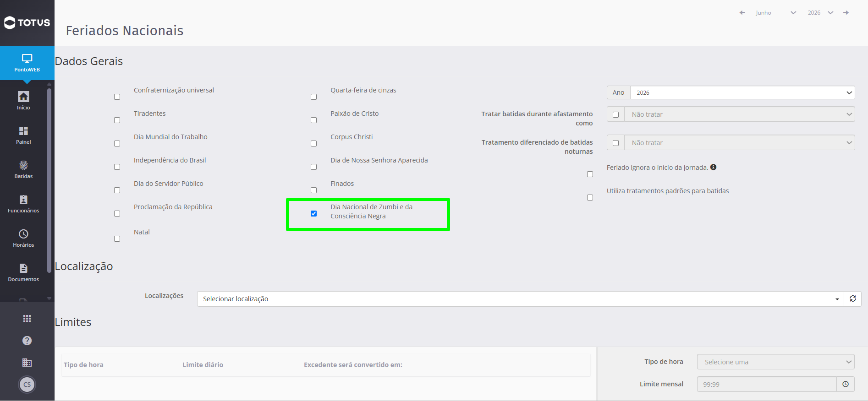Go to next month arrow
Viewport: 868px width, 401px height.
846,13
